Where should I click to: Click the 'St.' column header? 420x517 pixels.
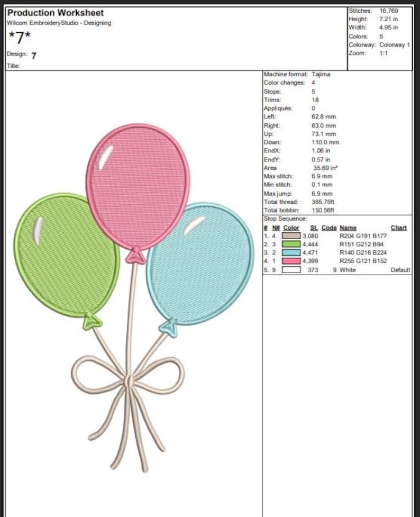coord(314,228)
